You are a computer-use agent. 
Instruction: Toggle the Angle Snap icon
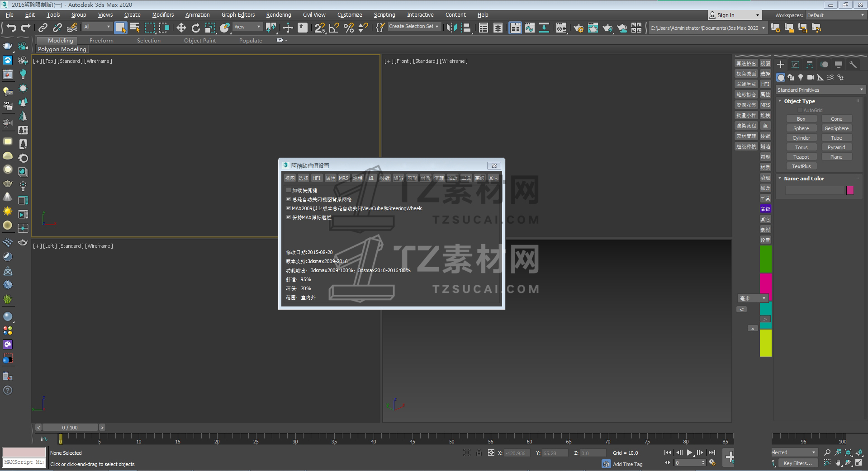click(334, 28)
